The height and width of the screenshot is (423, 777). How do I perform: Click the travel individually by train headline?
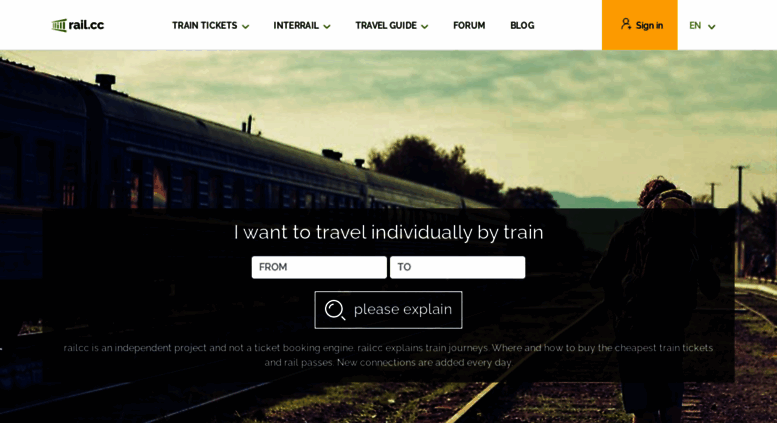coord(388,232)
